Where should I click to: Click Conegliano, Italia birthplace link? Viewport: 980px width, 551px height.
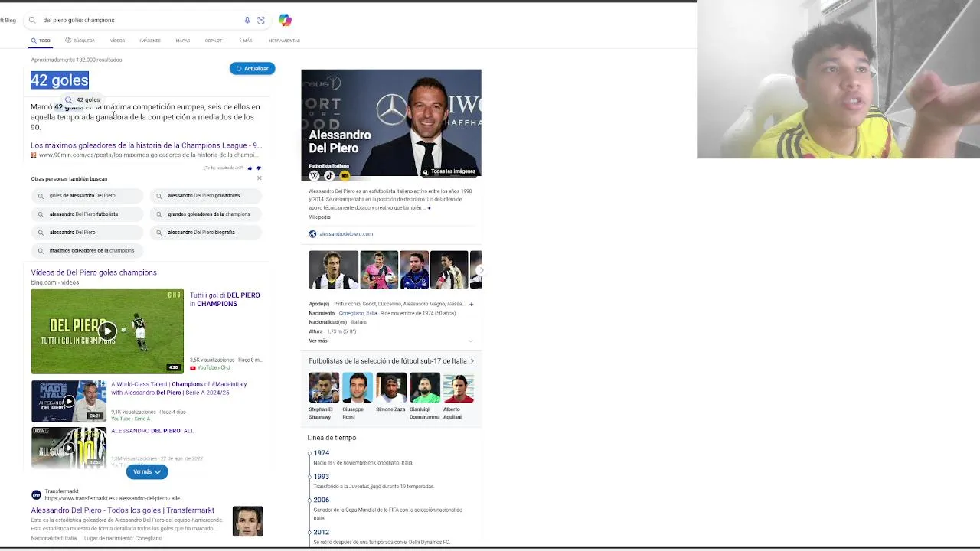358,313
